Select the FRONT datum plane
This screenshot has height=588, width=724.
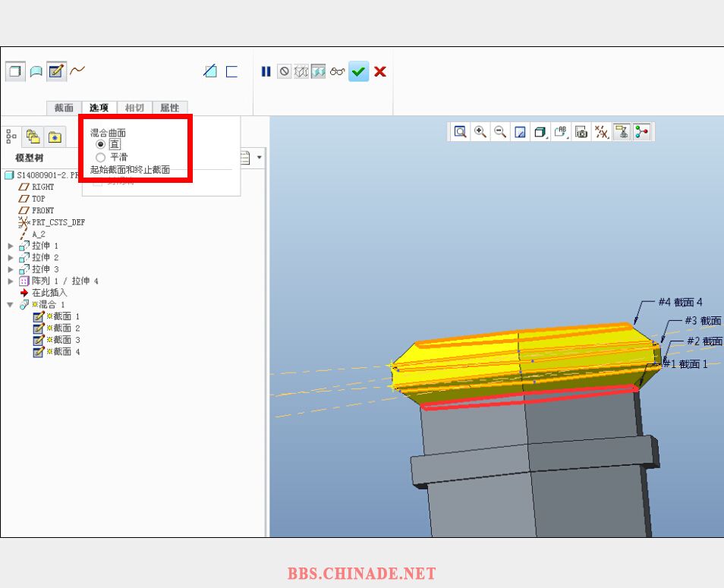pos(36,210)
